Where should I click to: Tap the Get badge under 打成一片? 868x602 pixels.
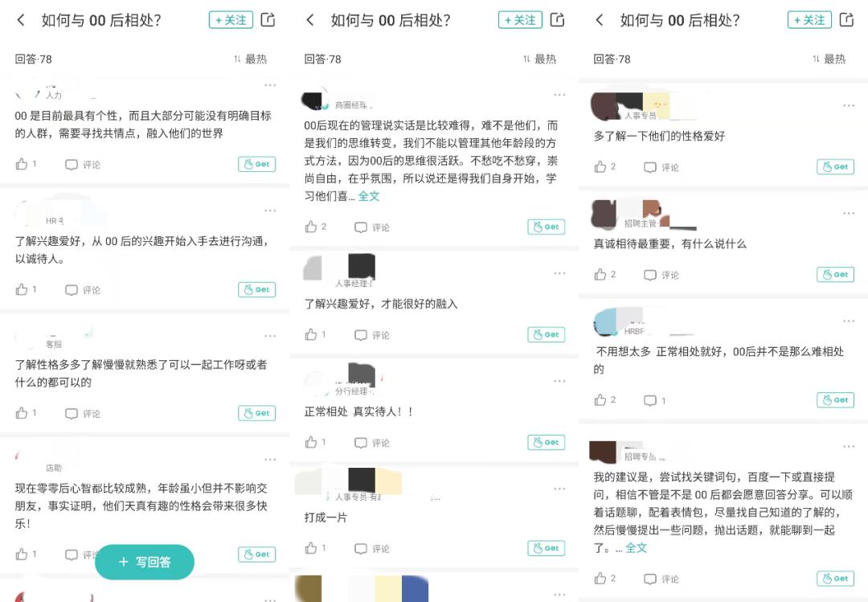(546, 548)
